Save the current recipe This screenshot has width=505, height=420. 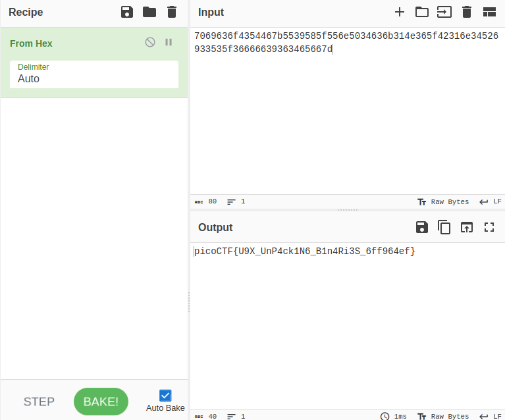(127, 12)
